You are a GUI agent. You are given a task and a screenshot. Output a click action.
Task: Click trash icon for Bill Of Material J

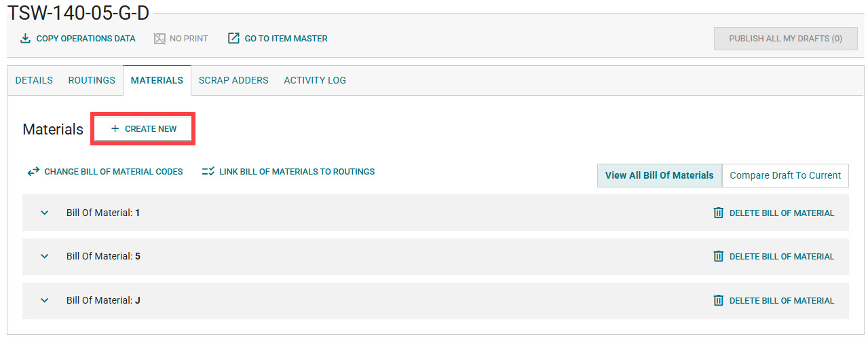coord(719,300)
